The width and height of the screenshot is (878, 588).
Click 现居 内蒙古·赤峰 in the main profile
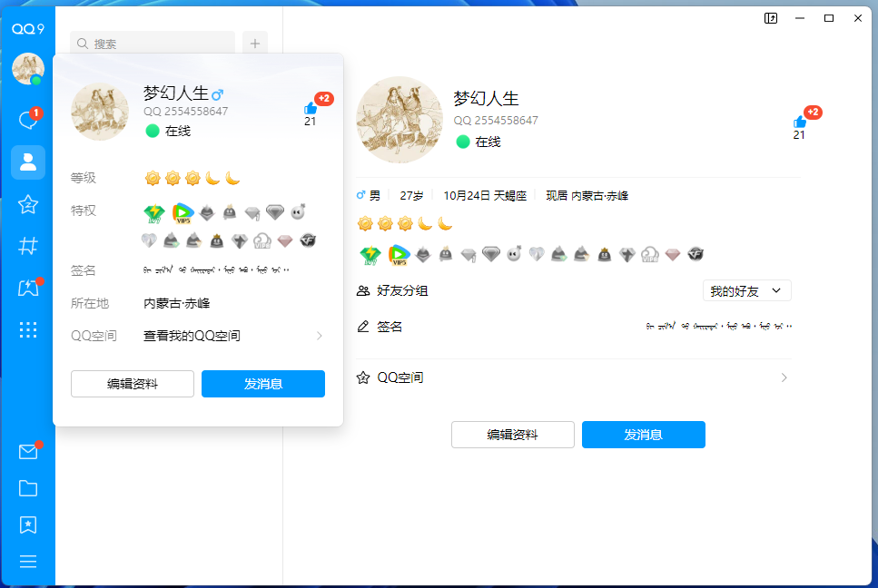coord(587,196)
